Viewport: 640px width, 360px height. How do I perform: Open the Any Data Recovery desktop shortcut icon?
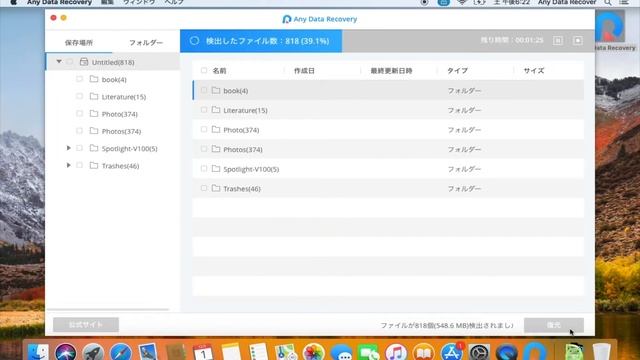click(609, 27)
